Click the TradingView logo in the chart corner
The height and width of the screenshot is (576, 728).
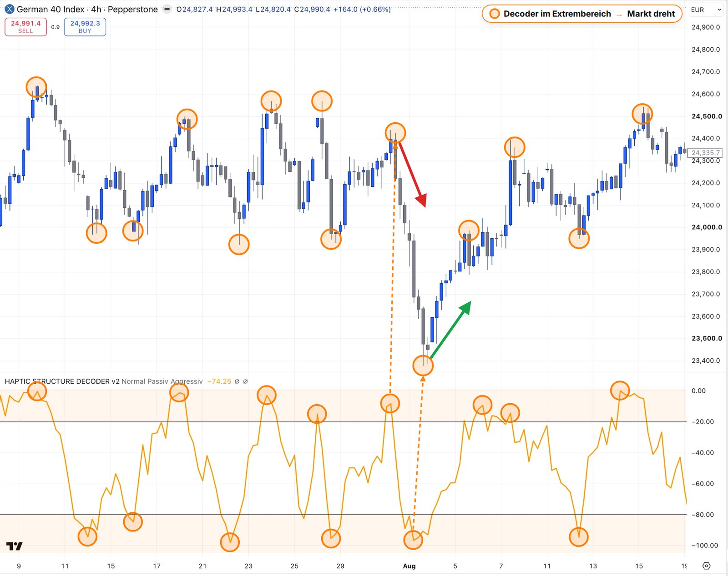point(14,546)
